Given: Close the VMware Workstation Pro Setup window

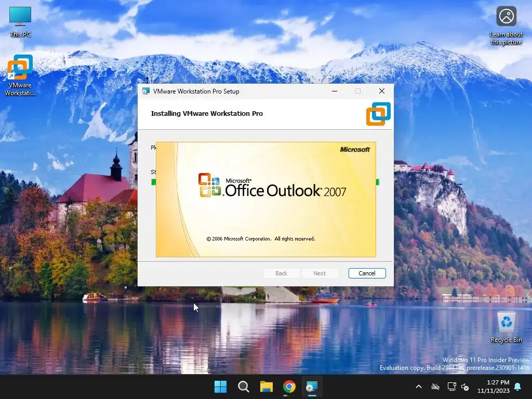Looking at the screenshot, I should [x=382, y=91].
